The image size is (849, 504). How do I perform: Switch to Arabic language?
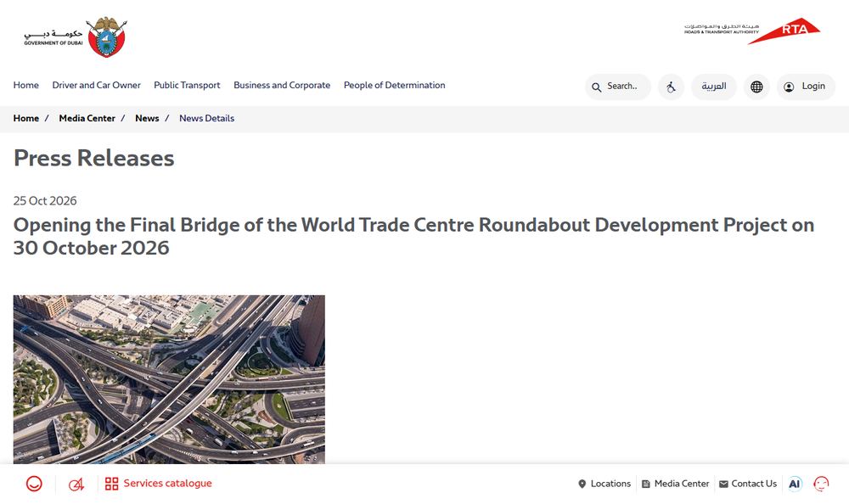pyautogui.click(x=714, y=87)
